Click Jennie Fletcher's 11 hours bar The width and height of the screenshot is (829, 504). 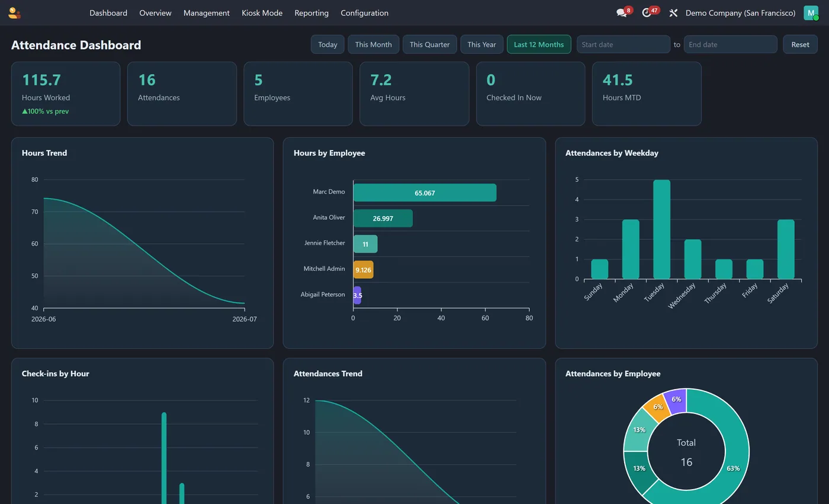pos(365,244)
